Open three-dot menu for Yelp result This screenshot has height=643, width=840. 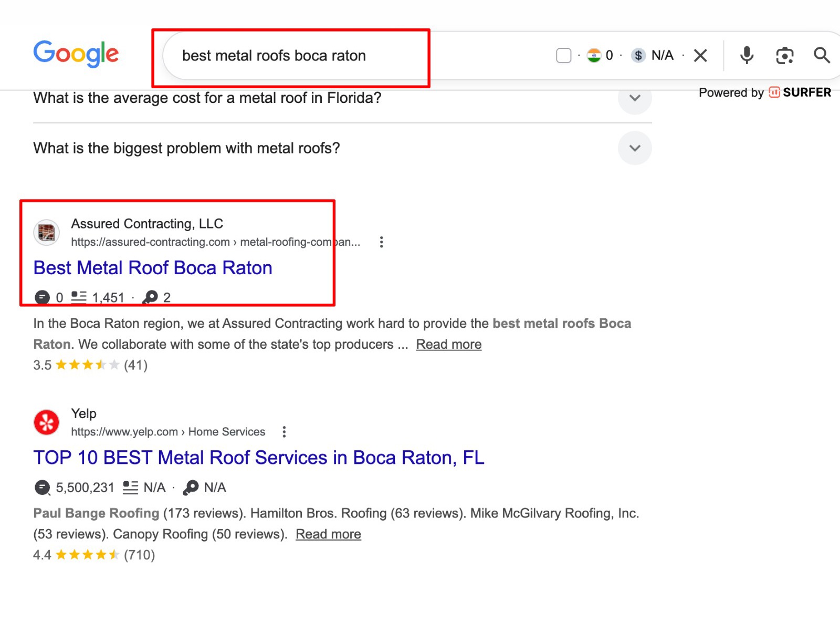(x=284, y=432)
